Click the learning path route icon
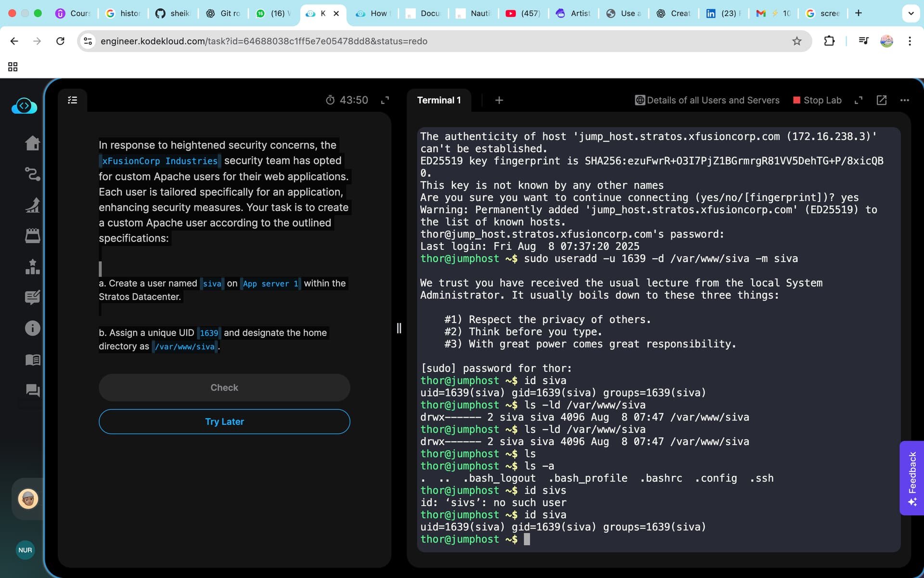 (32, 174)
